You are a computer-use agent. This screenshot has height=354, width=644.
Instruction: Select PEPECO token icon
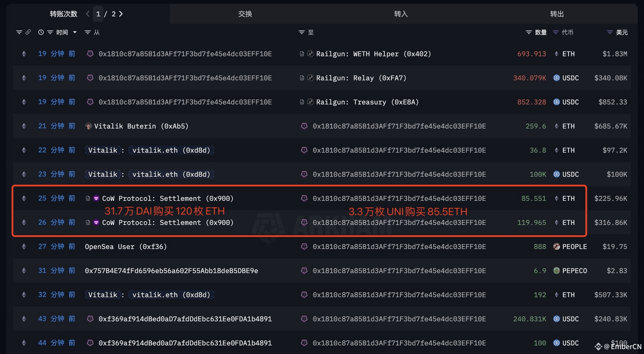tap(556, 271)
